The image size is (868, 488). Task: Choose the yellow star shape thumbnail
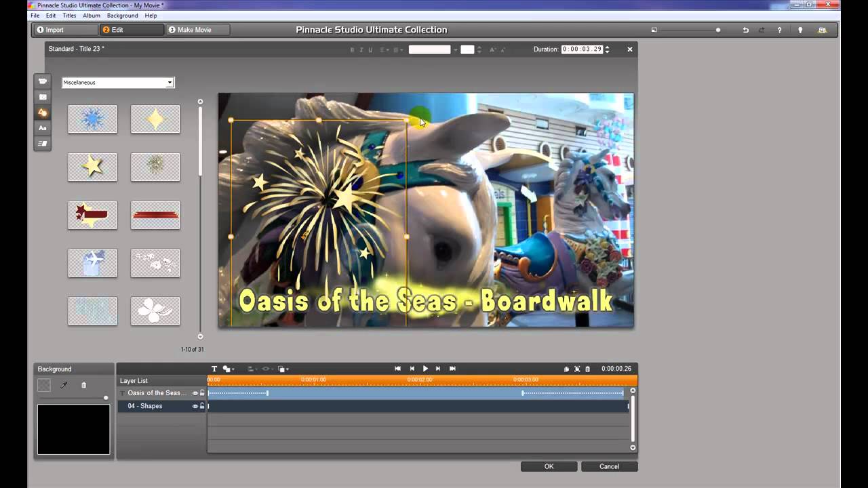92,167
